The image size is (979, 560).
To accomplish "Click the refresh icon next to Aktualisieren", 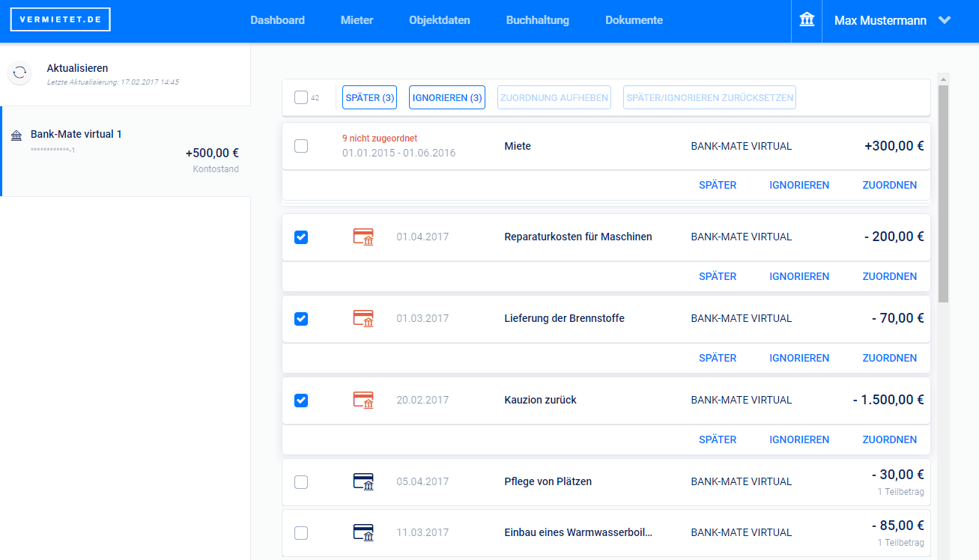I will tap(19, 73).
